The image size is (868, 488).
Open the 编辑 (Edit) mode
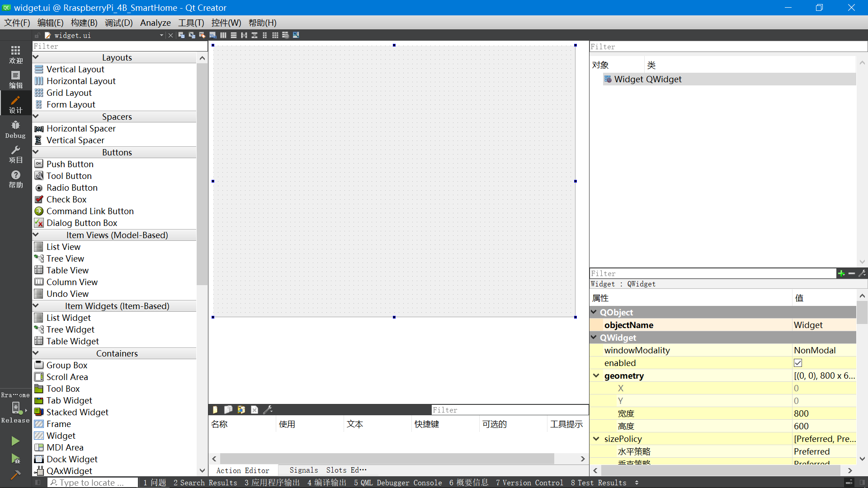pos(16,80)
